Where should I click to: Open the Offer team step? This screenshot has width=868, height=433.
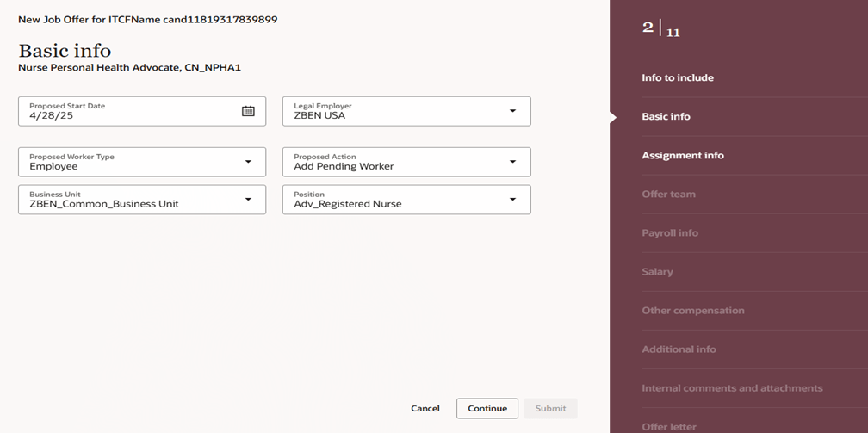[x=668, y=195]
